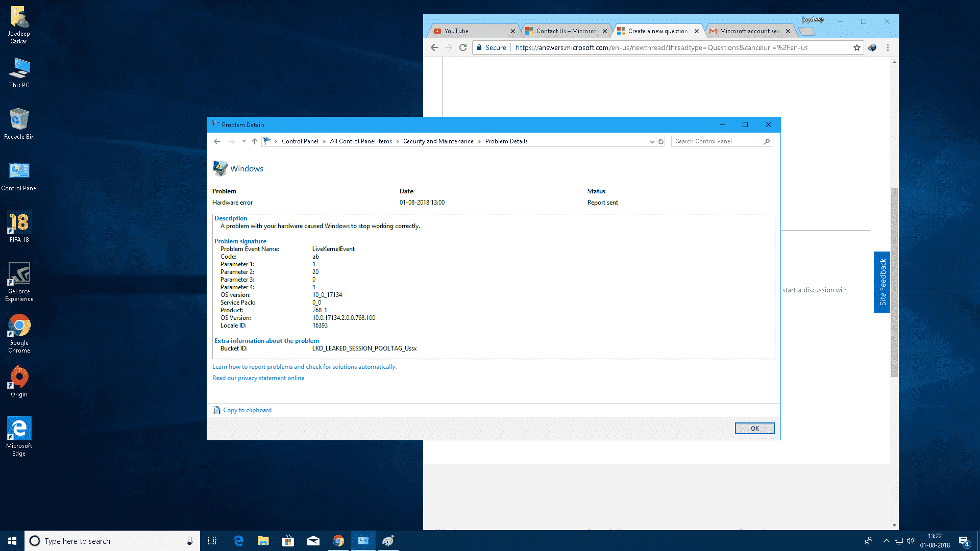Open network icon in system tray

899,541
